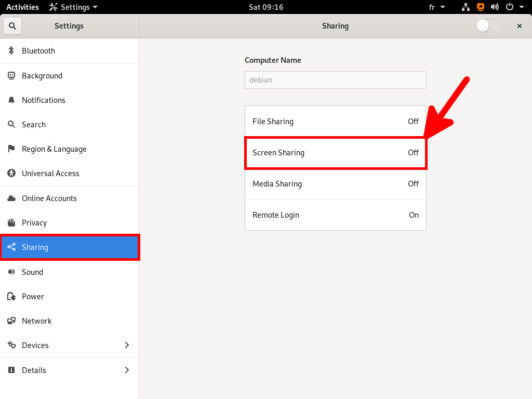Open the Settings application menu
The width and height of the screenshot is (532, 399).
point(73,7)
